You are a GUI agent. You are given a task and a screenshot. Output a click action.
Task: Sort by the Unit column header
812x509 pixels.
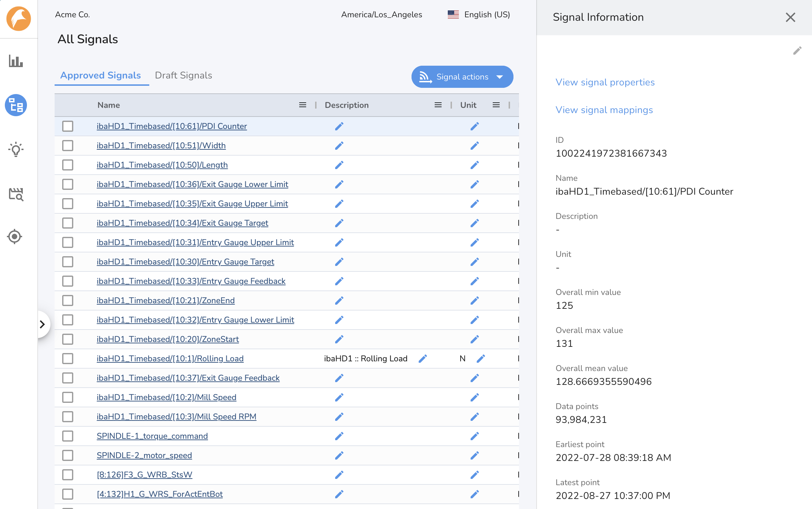point(468,105)
